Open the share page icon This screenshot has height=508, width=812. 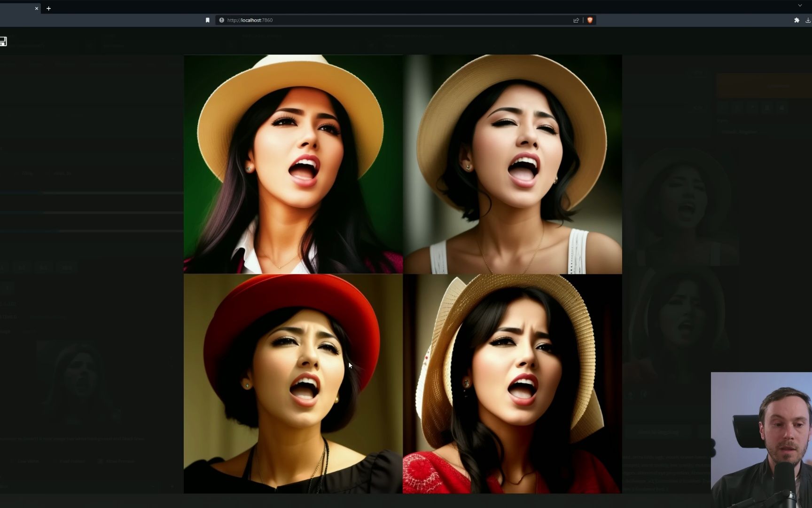click(576, 20)
